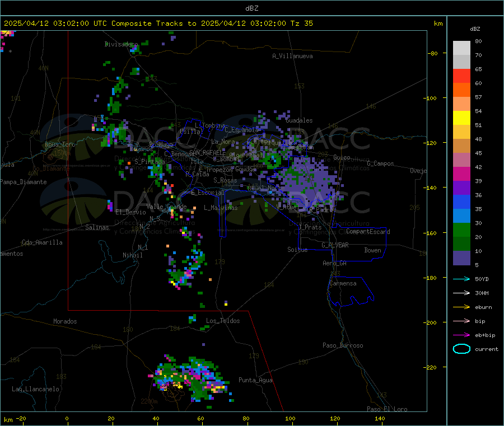Click the cyan current ellipse legend icon

[461, 349]
